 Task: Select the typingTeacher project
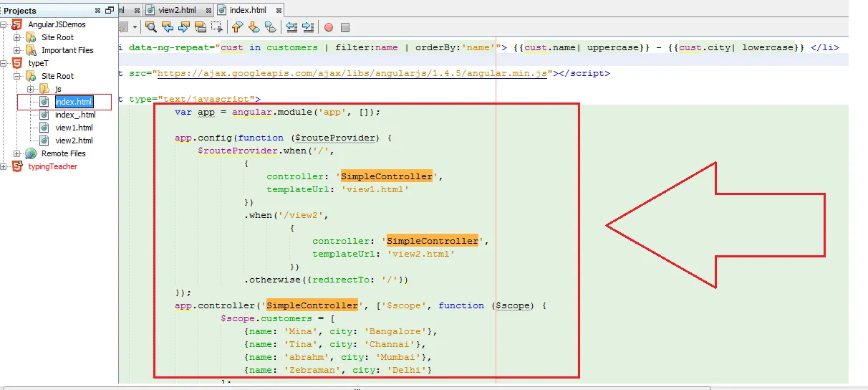click(52, 166)
